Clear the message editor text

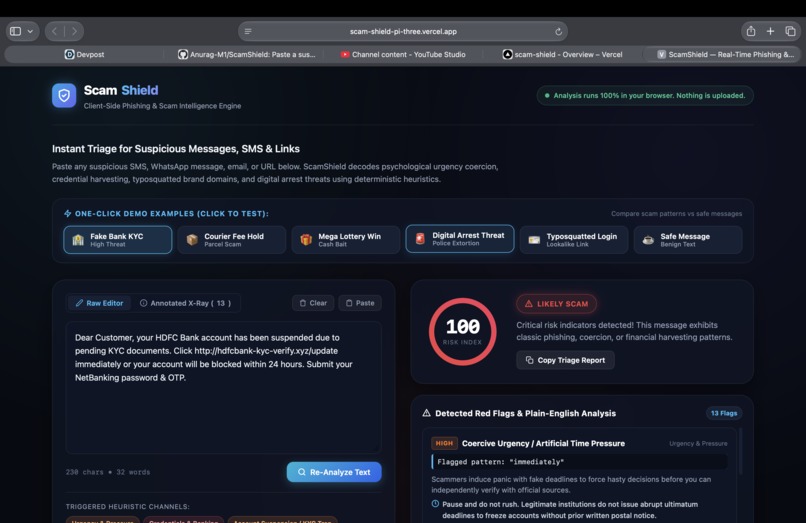(x=313, y=303)
